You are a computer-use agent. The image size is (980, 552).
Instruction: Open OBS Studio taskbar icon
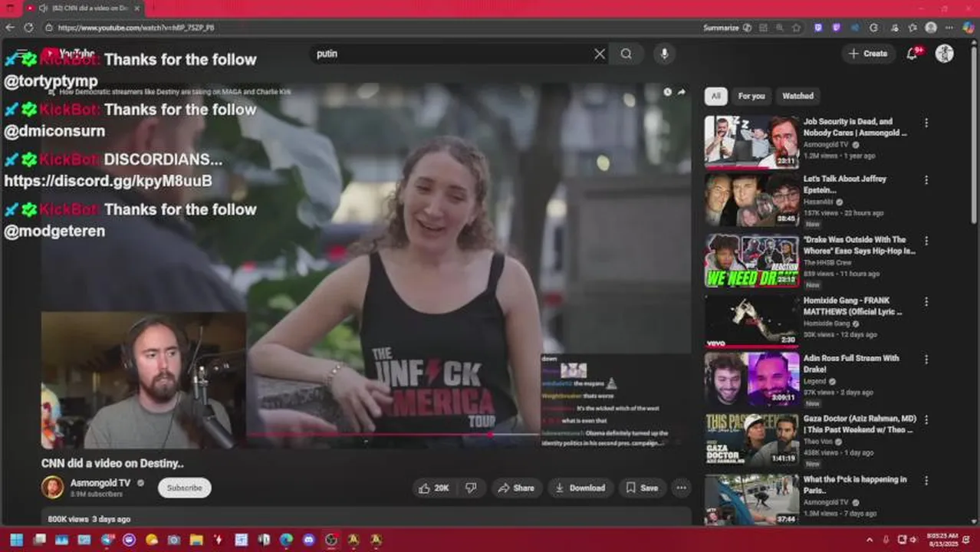coord(331,540)
